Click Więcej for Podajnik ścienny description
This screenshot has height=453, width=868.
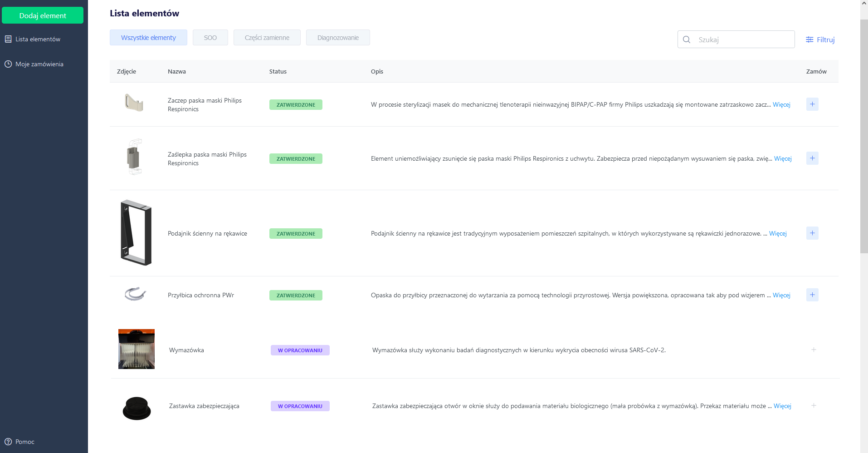click(778, 234)
